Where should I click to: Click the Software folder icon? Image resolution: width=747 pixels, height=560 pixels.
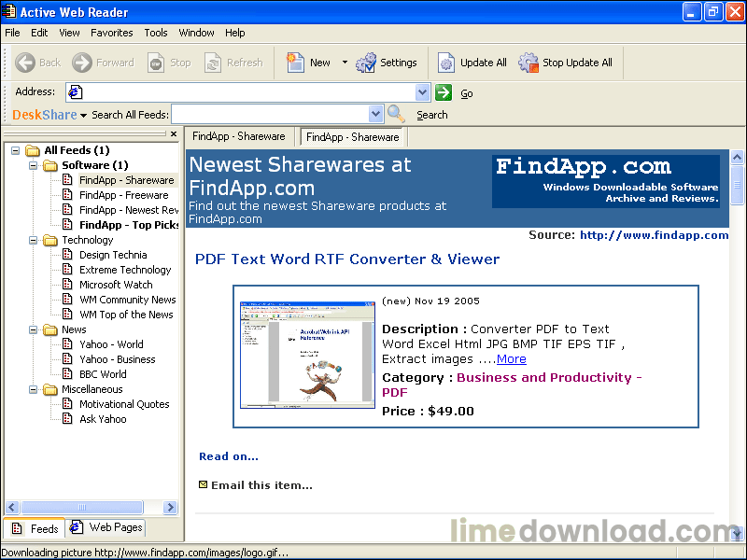(50, 165)
